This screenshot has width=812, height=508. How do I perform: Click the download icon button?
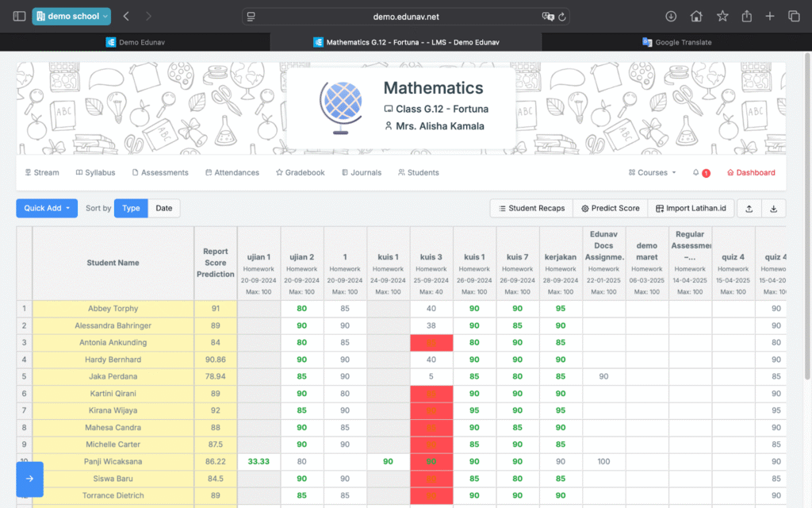click(x=773, y=208)
